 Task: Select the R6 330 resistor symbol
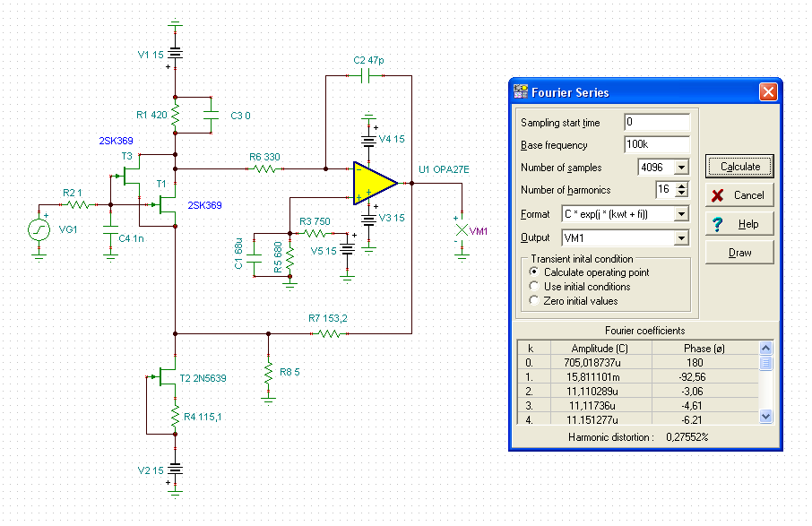point(264,168)
